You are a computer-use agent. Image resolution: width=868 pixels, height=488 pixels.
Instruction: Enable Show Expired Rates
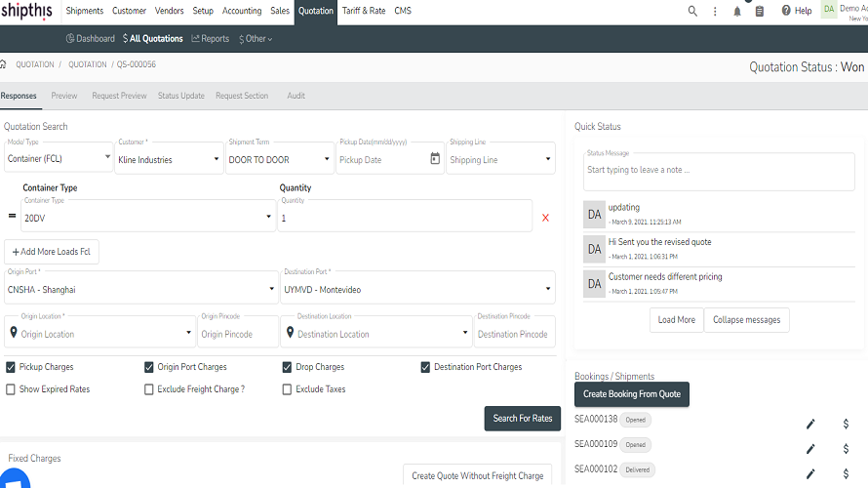click(x=11, y=389)
